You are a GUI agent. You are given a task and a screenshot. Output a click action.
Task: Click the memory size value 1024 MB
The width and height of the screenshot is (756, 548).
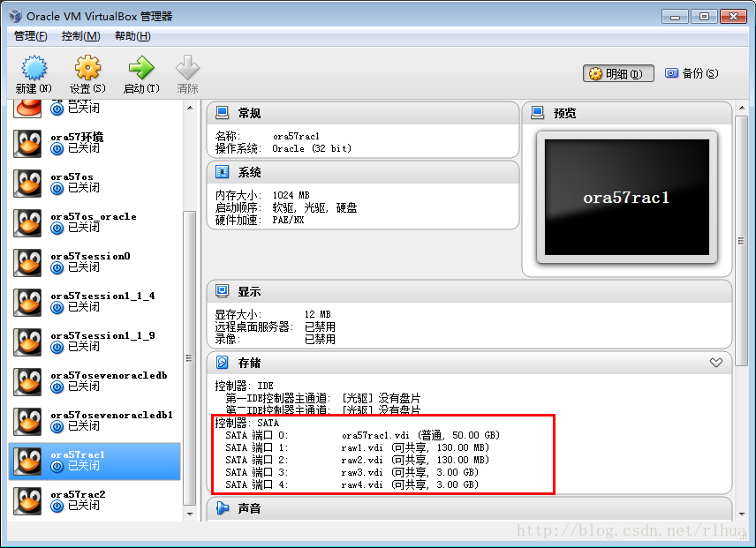(291, 195)
